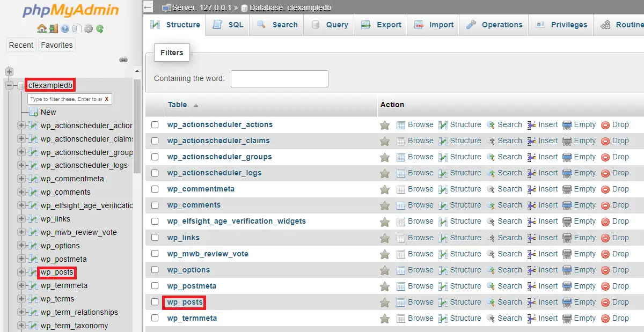Open the MySQL documentation page icon

tap(77, 29)
